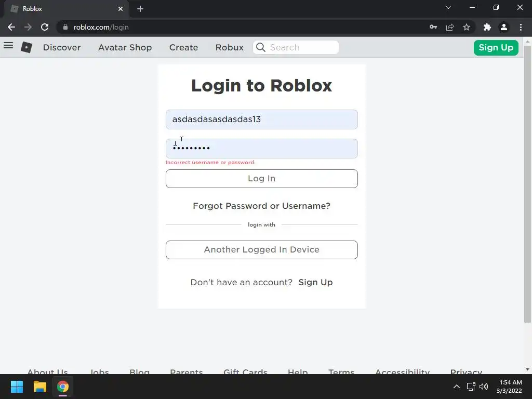The height and width of the screenshot is (399, 532).
Task: Go back with the browser back arrow
Action: point(11,27)
